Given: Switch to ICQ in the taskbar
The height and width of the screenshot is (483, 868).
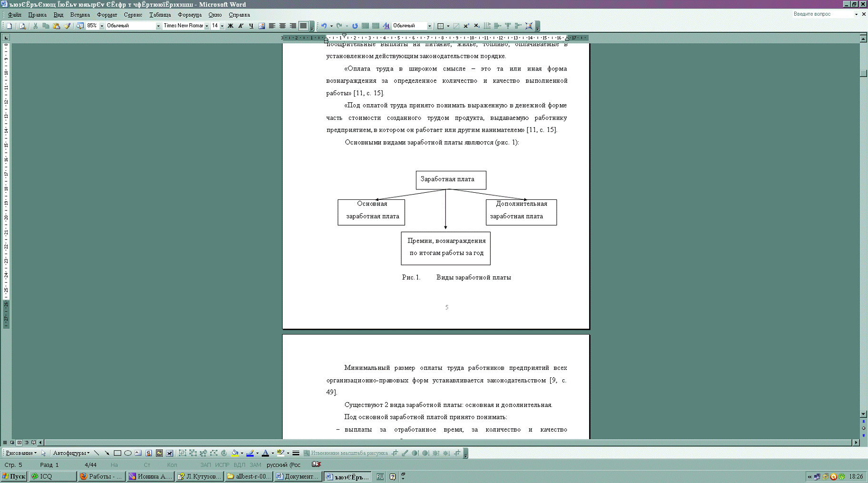Looking at the screenshot, I should (x=52, y=476).
